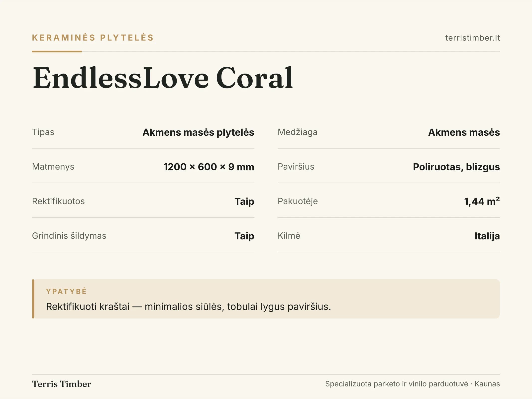Viewport: 532px width, 399px height.
Task: Click the Taip value beside Rektifikuotos
Action: tap(244, 201)
